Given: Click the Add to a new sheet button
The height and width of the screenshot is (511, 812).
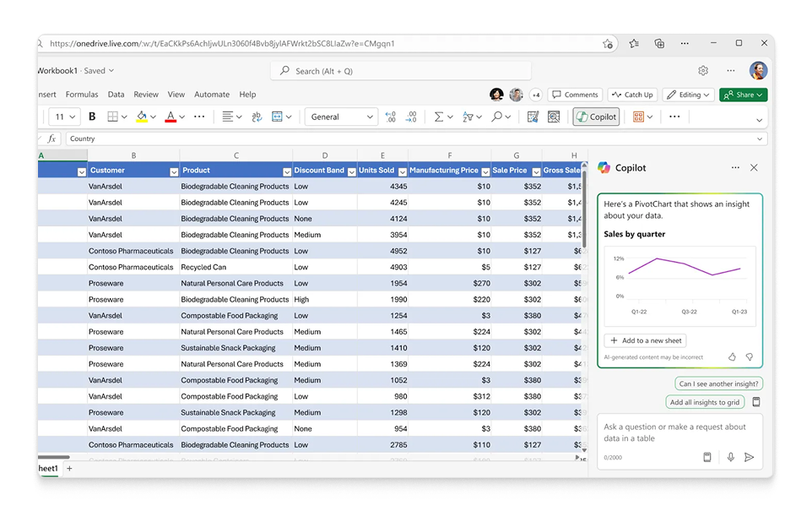Looking at the screenshot, I should (x=645, y=340).
